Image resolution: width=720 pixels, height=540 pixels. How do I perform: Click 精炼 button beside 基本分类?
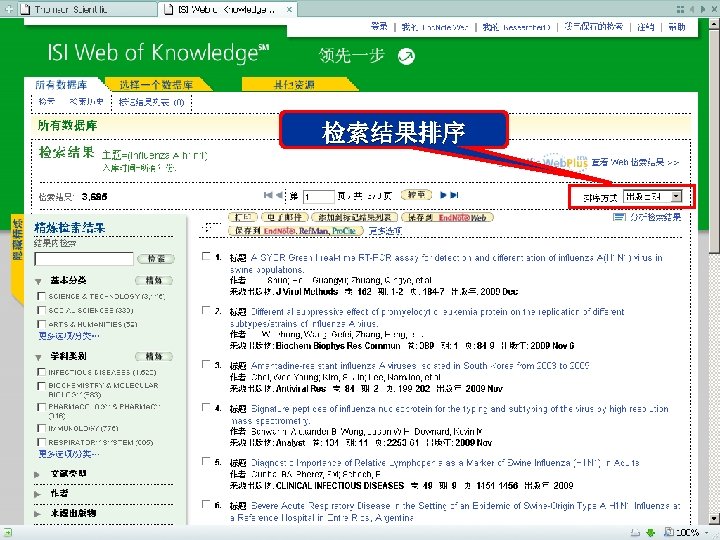(x=154, y=280)
